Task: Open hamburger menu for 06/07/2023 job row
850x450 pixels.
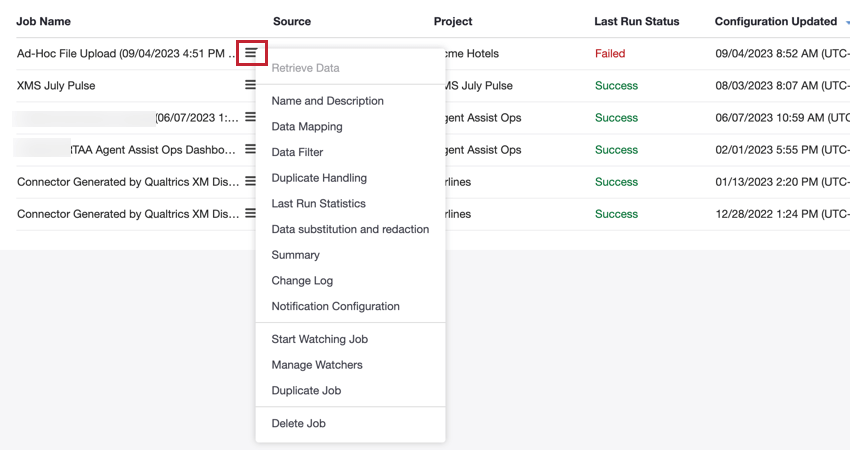Action: tap(251, 118)
